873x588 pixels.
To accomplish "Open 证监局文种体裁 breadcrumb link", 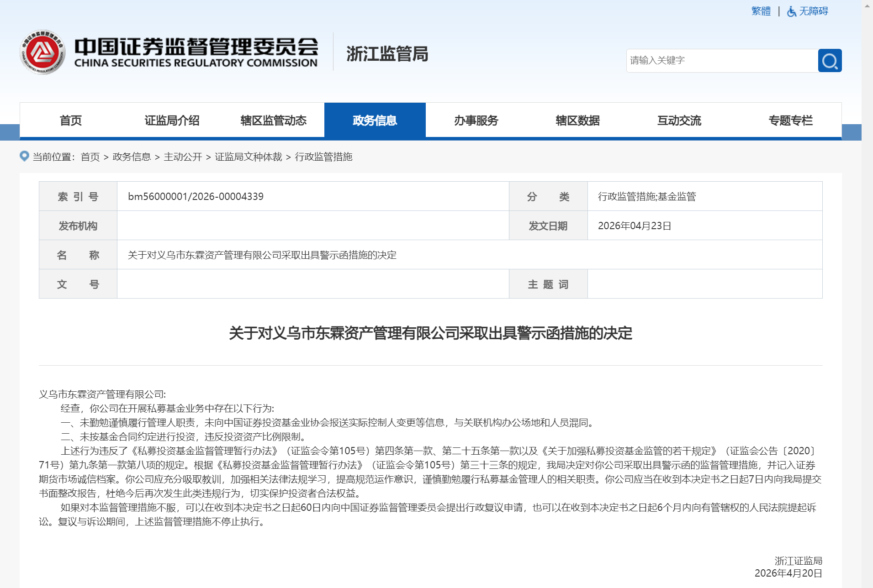I will tap(249, 157).
